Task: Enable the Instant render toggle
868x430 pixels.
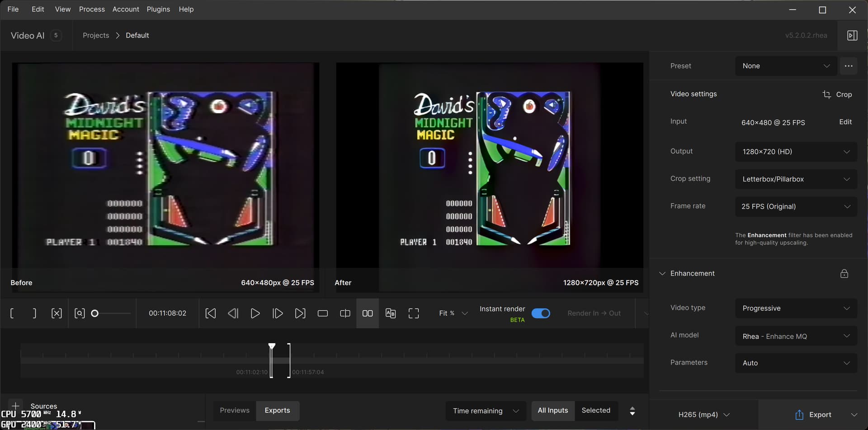Action: (x=541, y=313)
